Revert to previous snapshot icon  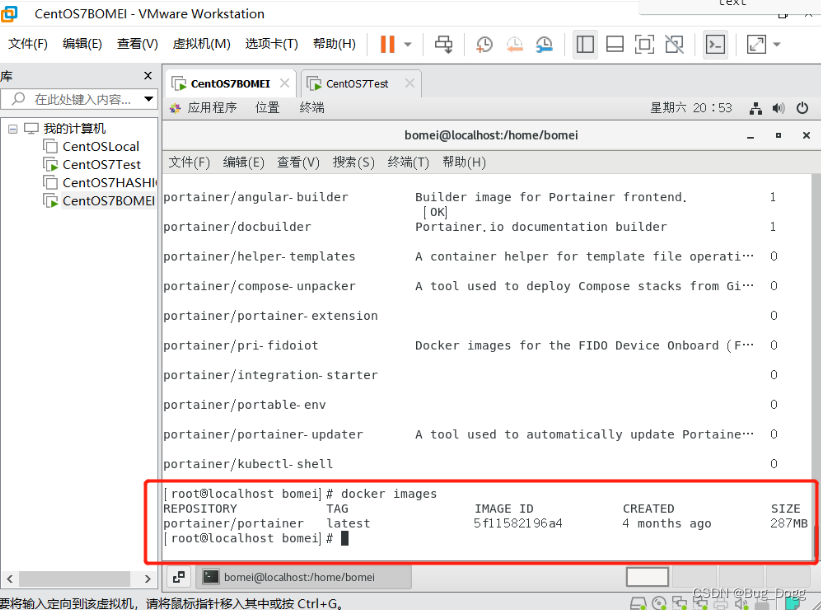[x=514, y=45]
